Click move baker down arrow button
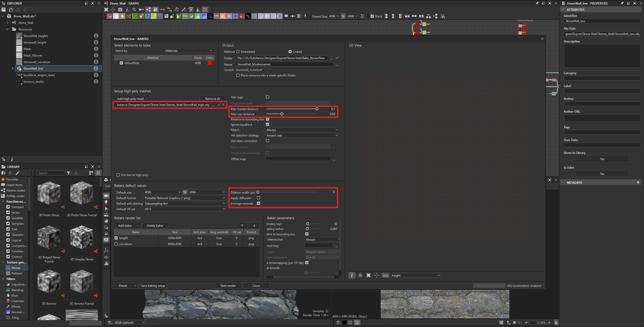This screenshot has height=327, width=644. point(254,225)
